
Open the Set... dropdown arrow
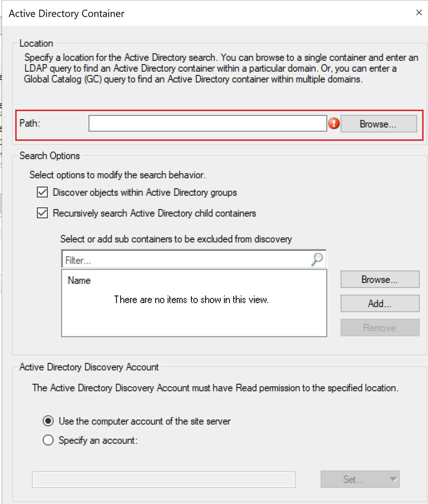click(393, 479)
